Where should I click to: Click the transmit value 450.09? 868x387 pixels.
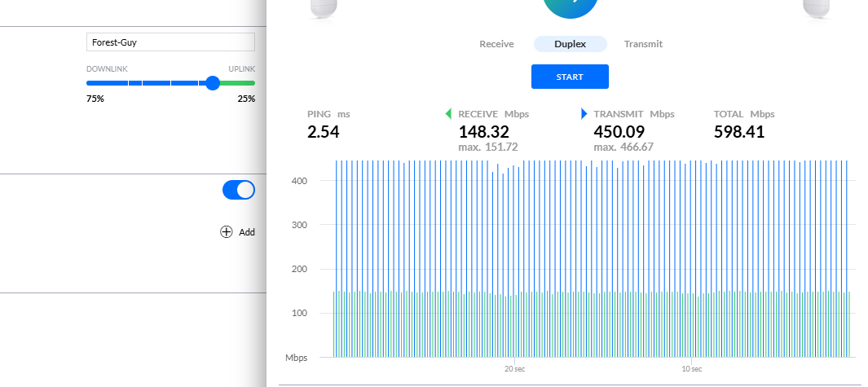(x=619, y=132)
